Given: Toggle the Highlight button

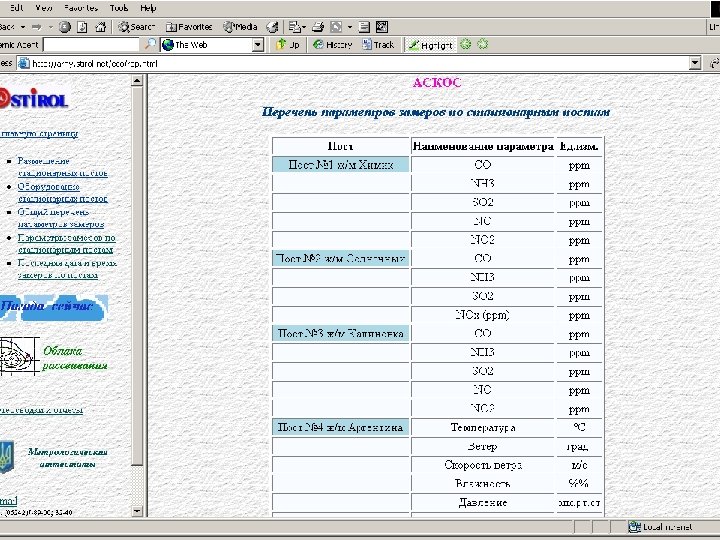Looking at the screenshot, I should [x=431, y=45].
